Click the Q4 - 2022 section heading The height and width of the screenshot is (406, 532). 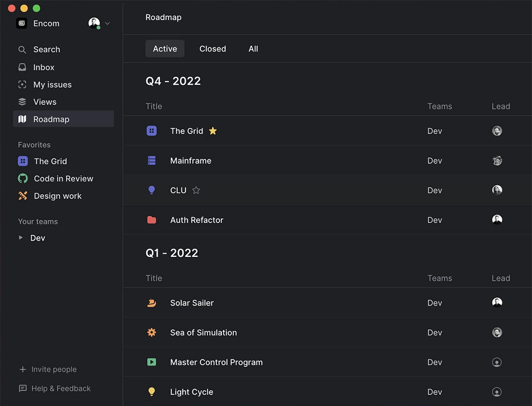[173, 81]
